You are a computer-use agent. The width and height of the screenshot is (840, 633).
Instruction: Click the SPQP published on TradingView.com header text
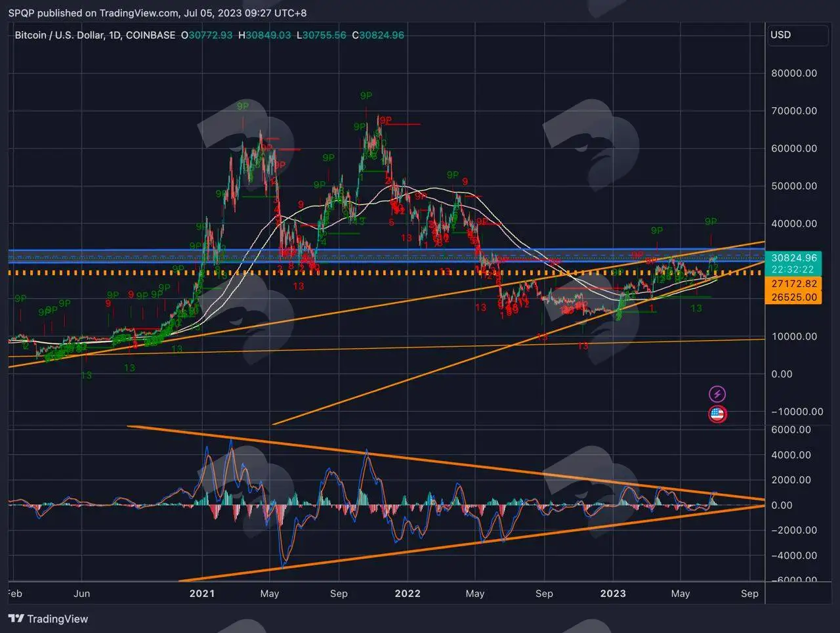tap(157, 13)
